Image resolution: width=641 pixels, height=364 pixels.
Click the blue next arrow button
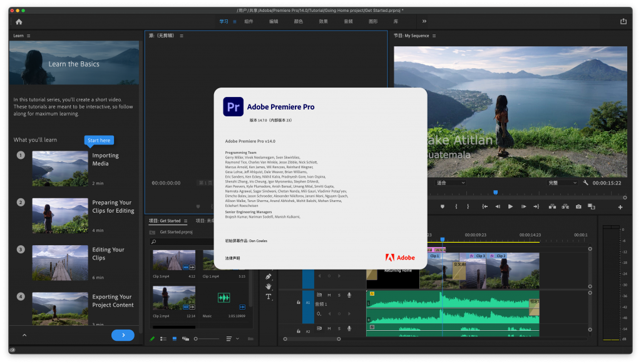(123, 335)
